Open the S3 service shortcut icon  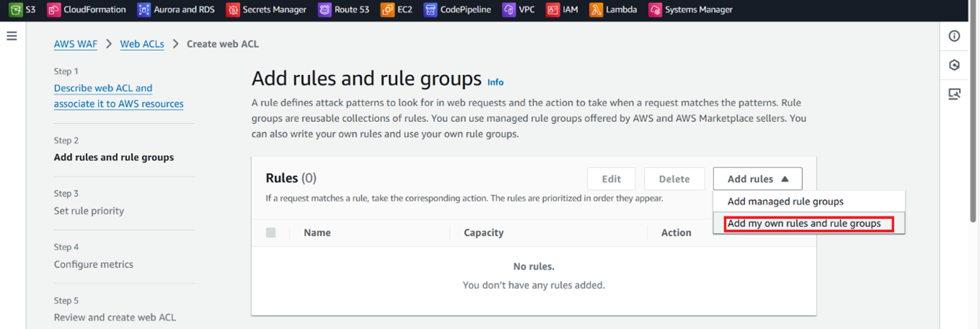pyautogui.click(x=15, y=10)
